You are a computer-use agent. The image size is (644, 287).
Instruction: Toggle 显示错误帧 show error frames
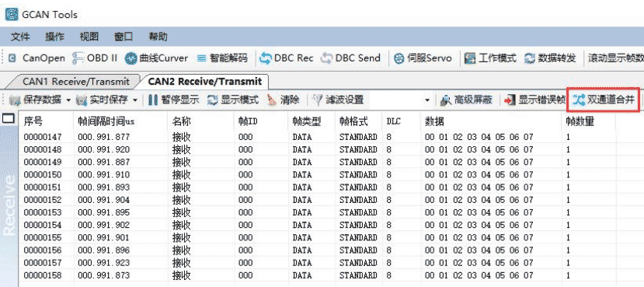point(535,100)
